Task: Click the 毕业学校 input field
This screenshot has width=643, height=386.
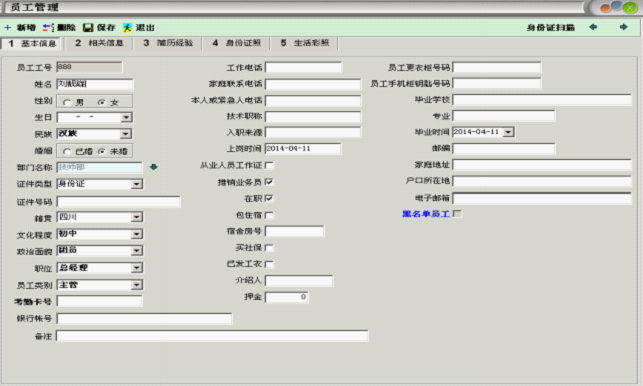Action: 542,100
